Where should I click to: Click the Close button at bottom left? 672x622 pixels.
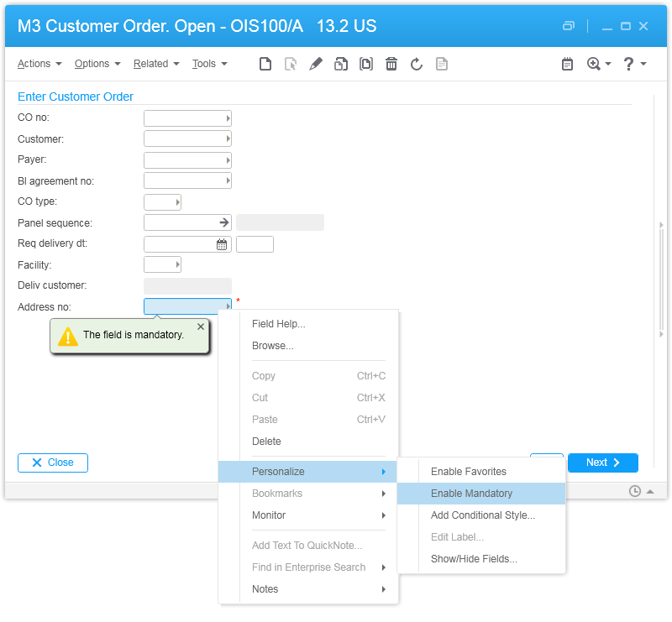coord(53,463)
